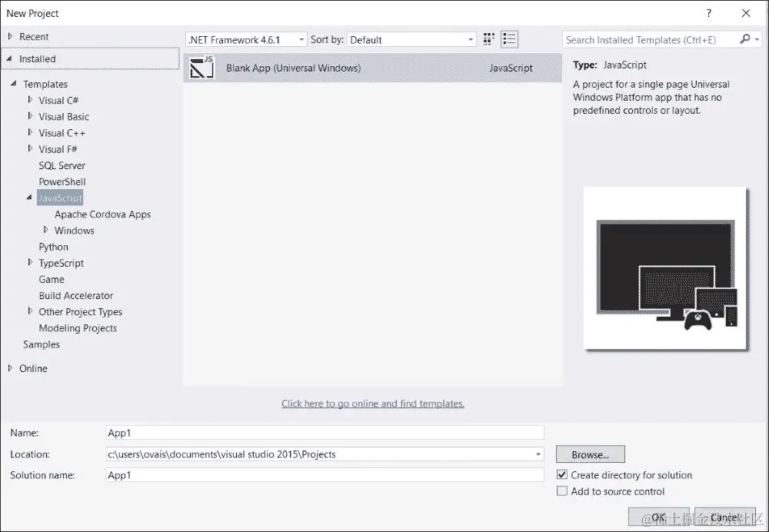Switch to small icons list view
Image resolution: width=769 pixels, height=532 pixels.
click(x=509, y=39)
